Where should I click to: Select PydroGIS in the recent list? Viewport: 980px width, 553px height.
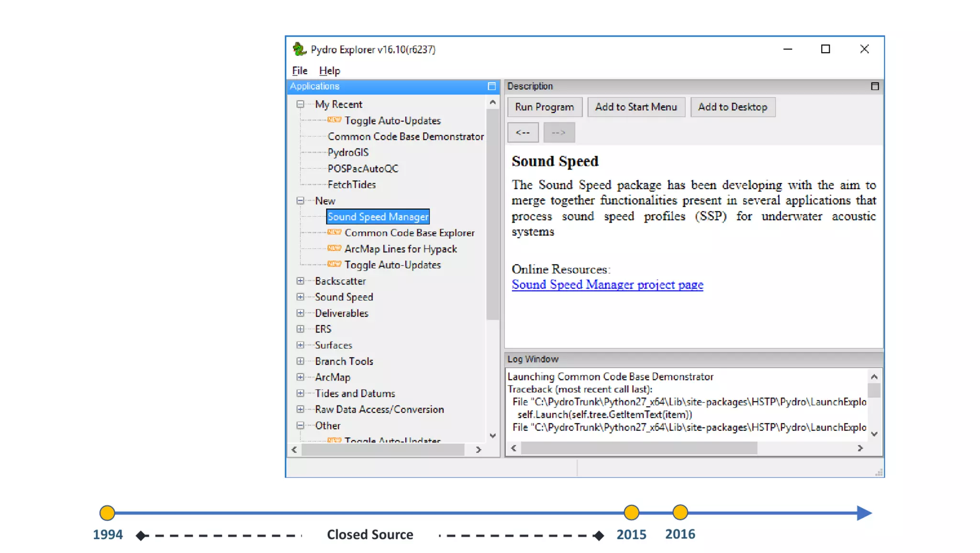tap(348, 152)
